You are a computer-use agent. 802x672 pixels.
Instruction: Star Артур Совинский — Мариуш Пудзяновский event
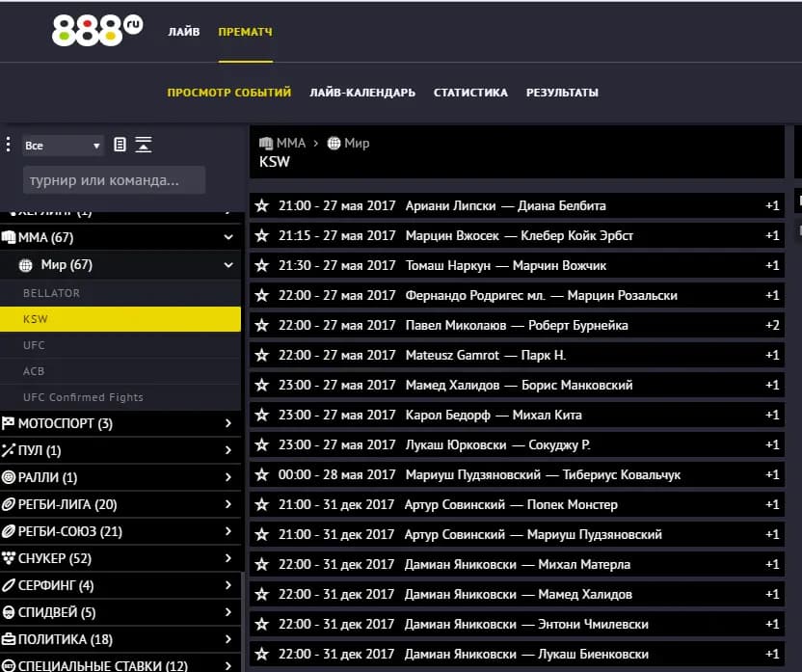262,534
